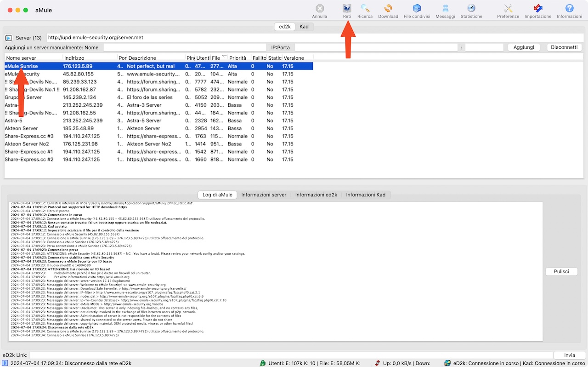Click the globe connection status icon

(x=447, y=363)
